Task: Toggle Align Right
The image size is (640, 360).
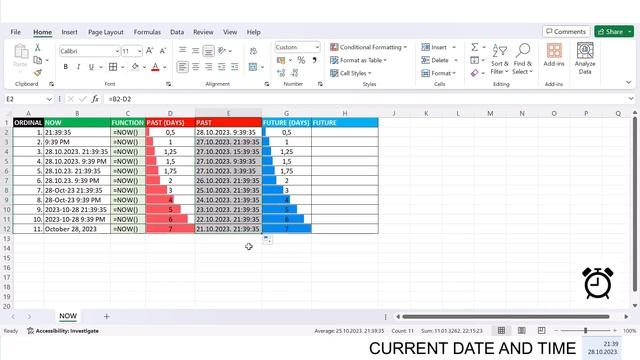Action: point(209,67)
